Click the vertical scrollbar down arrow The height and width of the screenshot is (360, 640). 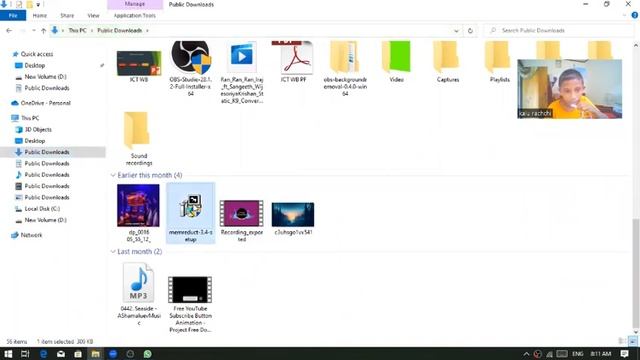[x=636, y=332]
